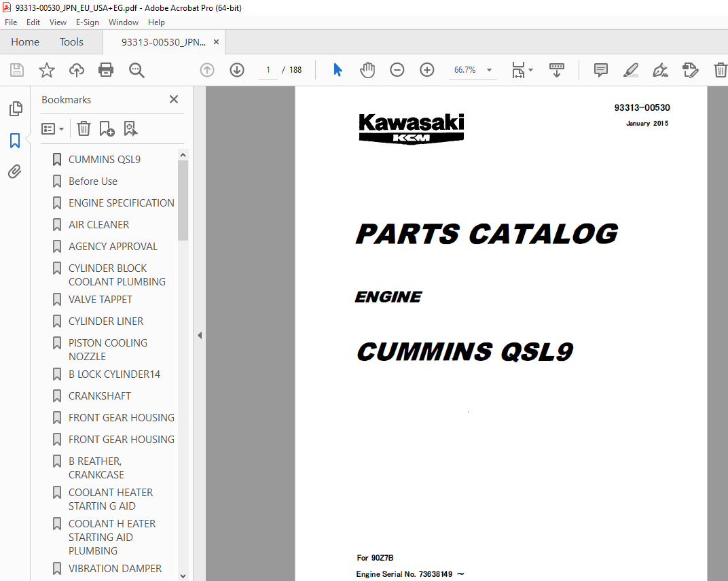Click the page number input field
Viewport: 728px width, 581px height.
(x=268, y=70)
